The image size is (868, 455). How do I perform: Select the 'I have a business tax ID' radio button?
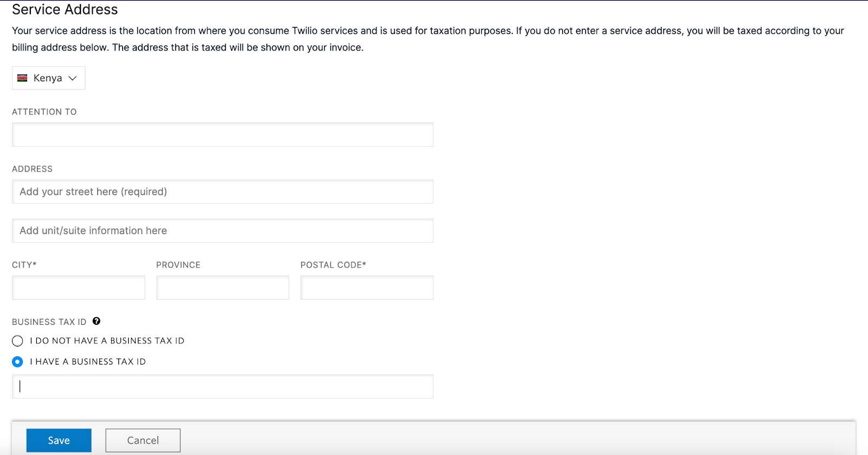coord(17,362)
